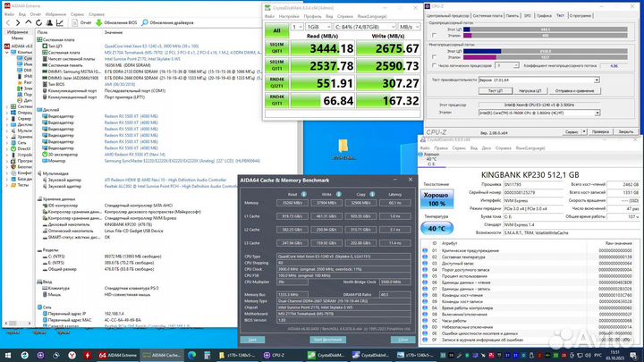This screenshot has height=362, width=644.
Task: Open the MB/s unit dropdown
Action: [409, 27]
